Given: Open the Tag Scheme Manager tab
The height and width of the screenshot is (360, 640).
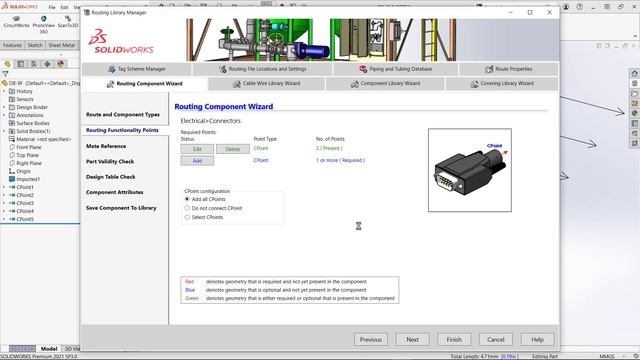Looking at the screenshot, I should click(x=137, y=69).
